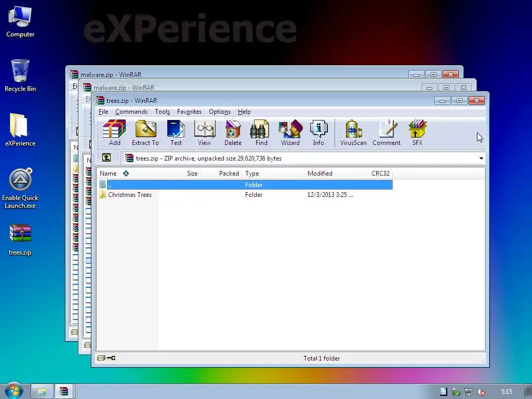
Task: Open the Find binoculars tool
Action: [261, 132]
